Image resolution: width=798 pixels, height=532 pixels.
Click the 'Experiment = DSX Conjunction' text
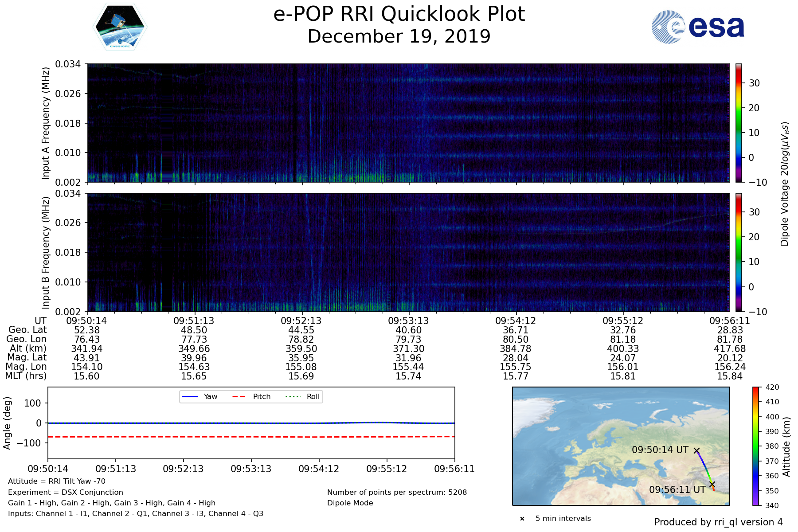click(x=66, y=492)
